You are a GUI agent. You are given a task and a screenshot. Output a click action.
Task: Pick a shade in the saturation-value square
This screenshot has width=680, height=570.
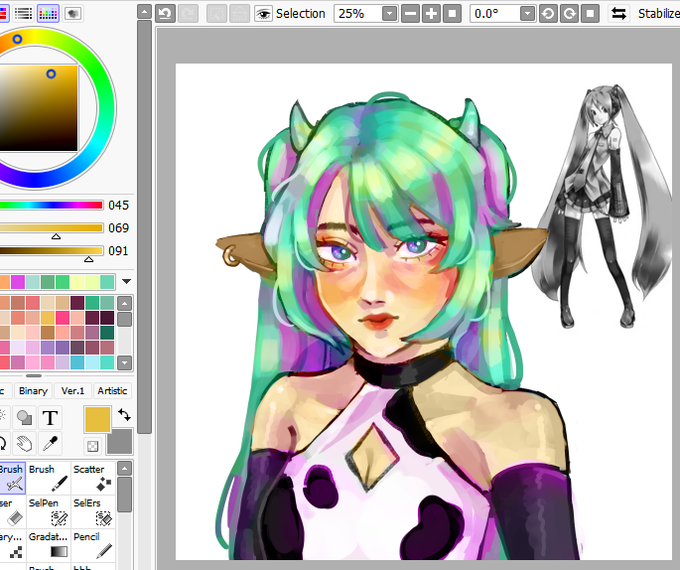tap(38, 108)
